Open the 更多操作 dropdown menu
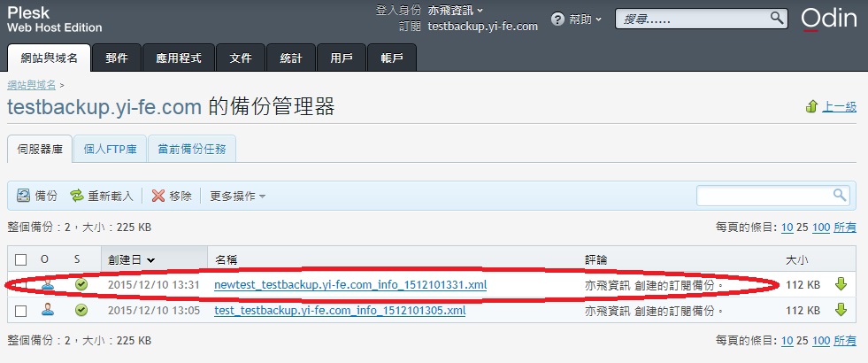Screen dimensions: 868x363 point(237,196)
